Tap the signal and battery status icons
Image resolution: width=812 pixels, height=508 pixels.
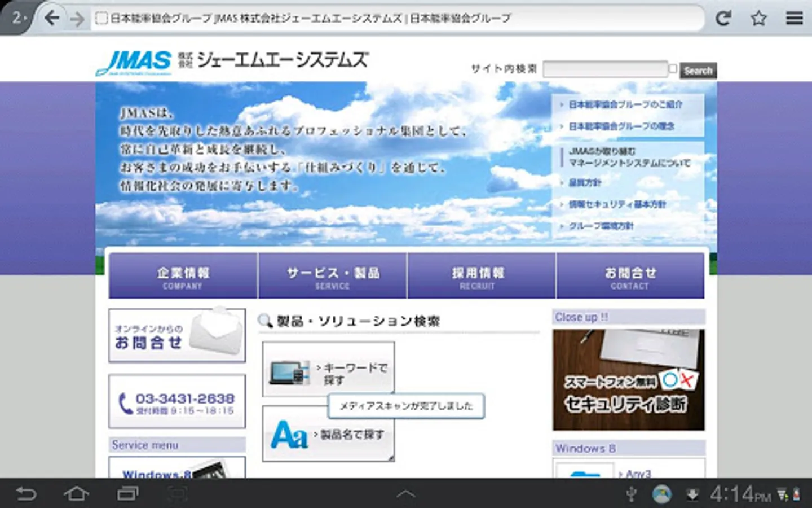point(789,495)
